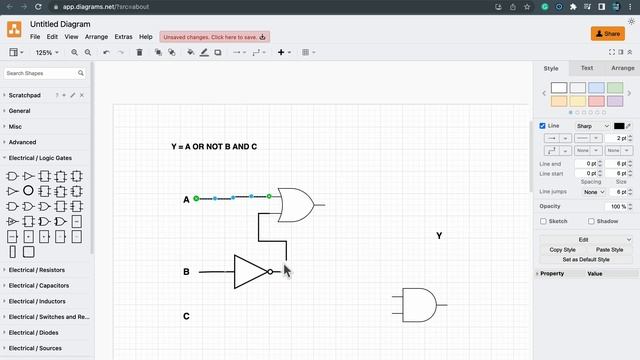This screenshot has height=360, width=640.
Task: Open the fill color bucket tool
Action: 190,52
